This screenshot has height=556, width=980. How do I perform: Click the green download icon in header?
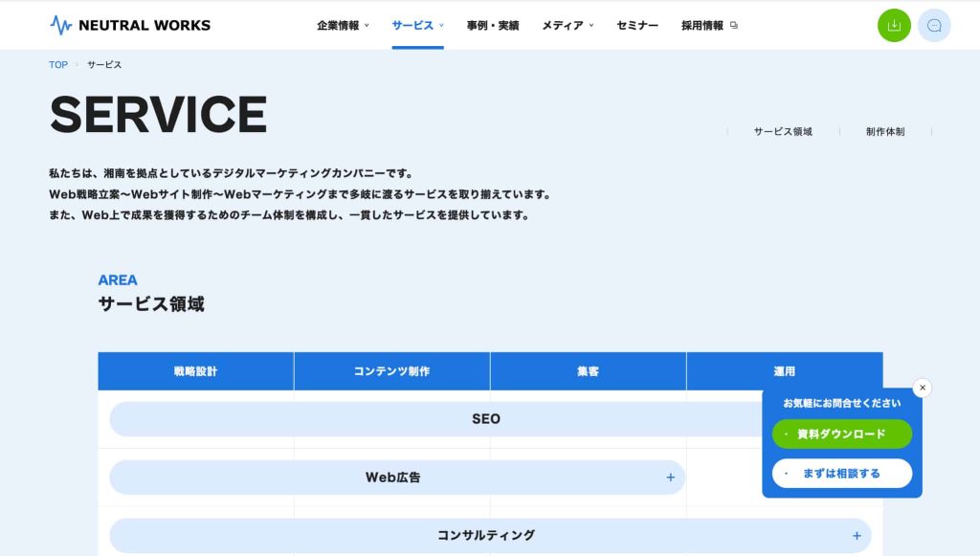[894, 26]
